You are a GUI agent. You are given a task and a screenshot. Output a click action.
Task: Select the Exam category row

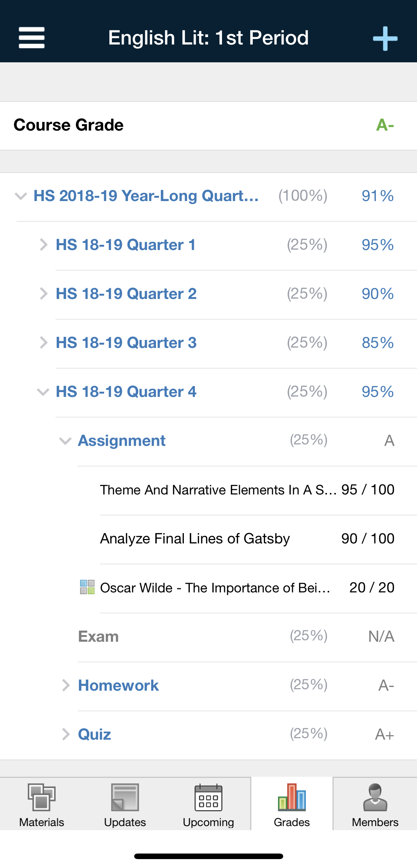point(99,637)
